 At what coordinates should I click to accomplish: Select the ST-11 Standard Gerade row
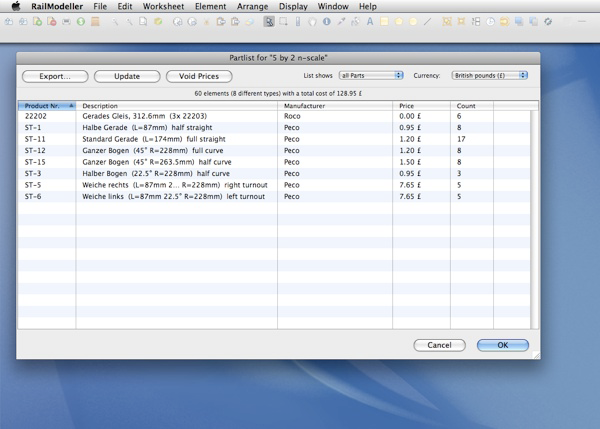tap(200, 139)
